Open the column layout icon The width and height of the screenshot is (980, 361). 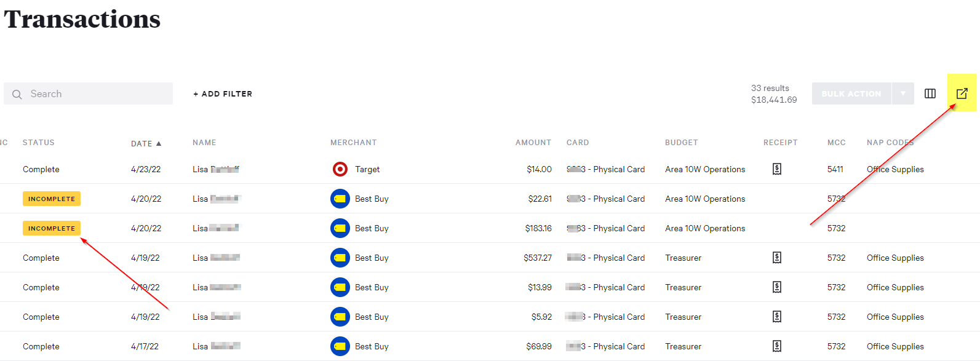point(930,93)
